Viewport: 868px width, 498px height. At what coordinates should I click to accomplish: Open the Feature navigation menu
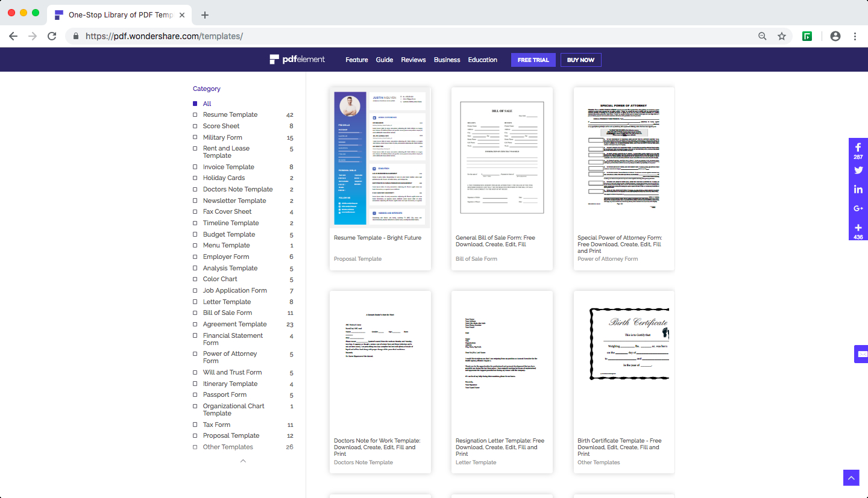tap(357, 60)
